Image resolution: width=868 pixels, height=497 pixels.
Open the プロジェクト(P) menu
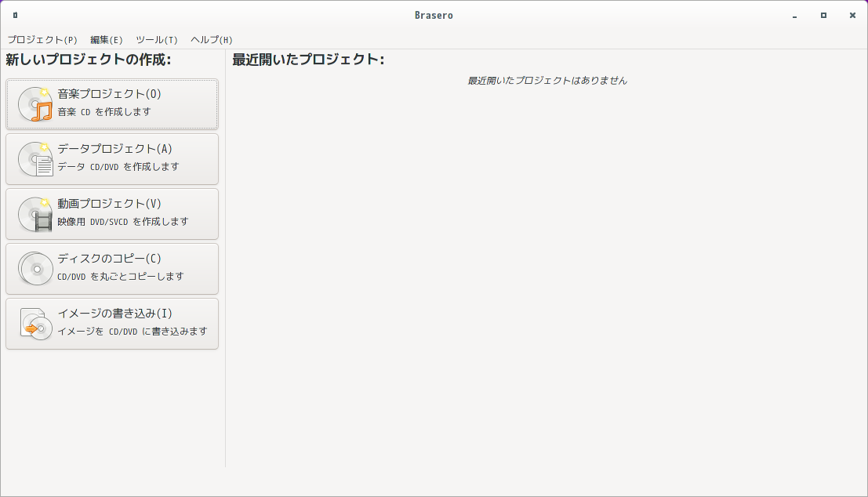pos(42,40)
